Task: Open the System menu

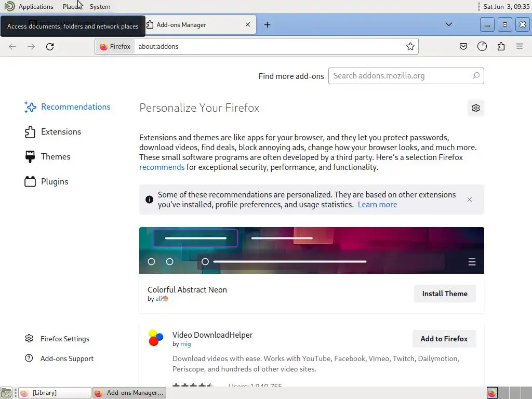Action: point(100,6)
